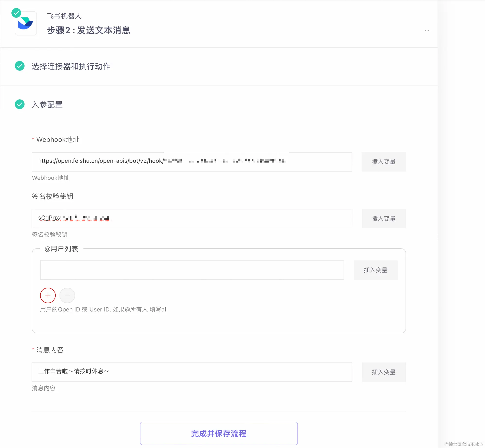Screen dimensions: 485x448
Task: Click 插入变量 next to the 签名校验秘钥 field
Action: [x=383, y=219]
